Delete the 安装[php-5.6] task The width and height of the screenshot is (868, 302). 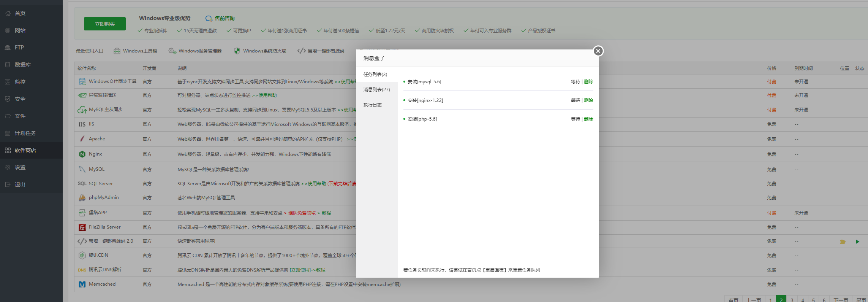[x=588, y=119]
